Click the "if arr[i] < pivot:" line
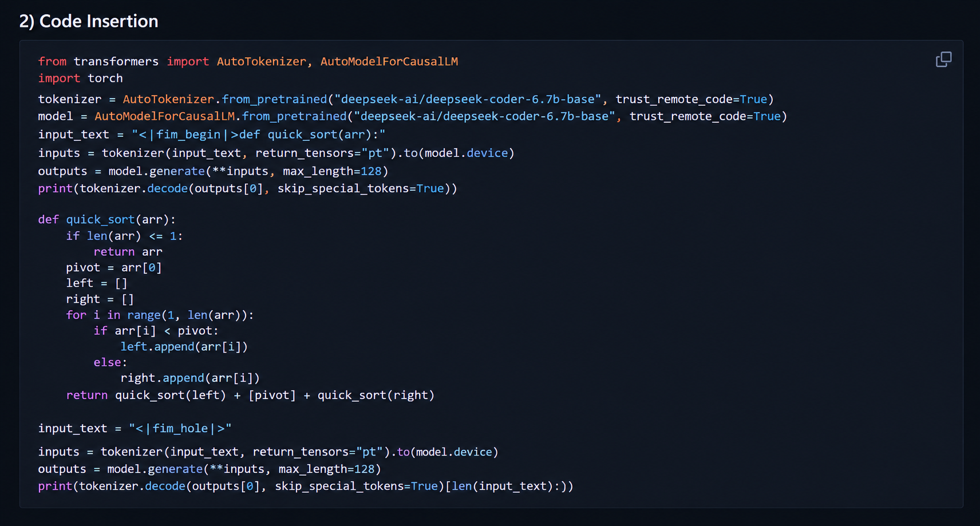Screen dimensions: 980x526 pyautogui.click(x=156, y=331)
